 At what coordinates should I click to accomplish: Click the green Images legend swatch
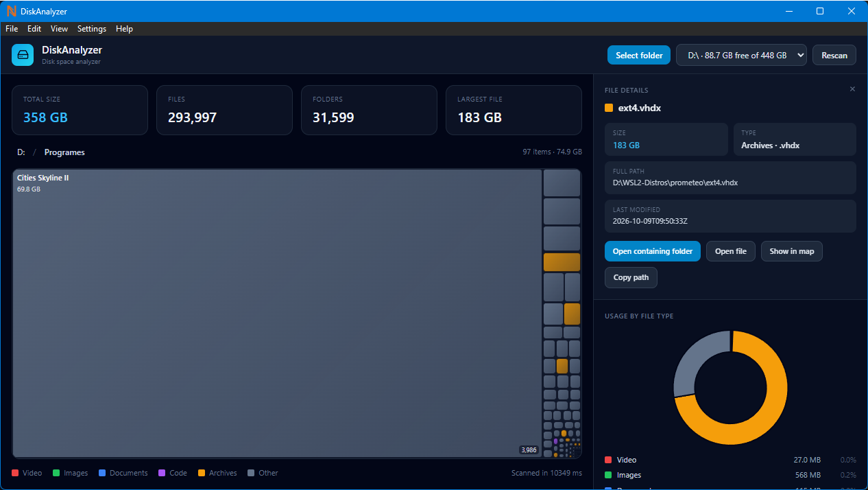coord(56,473)
